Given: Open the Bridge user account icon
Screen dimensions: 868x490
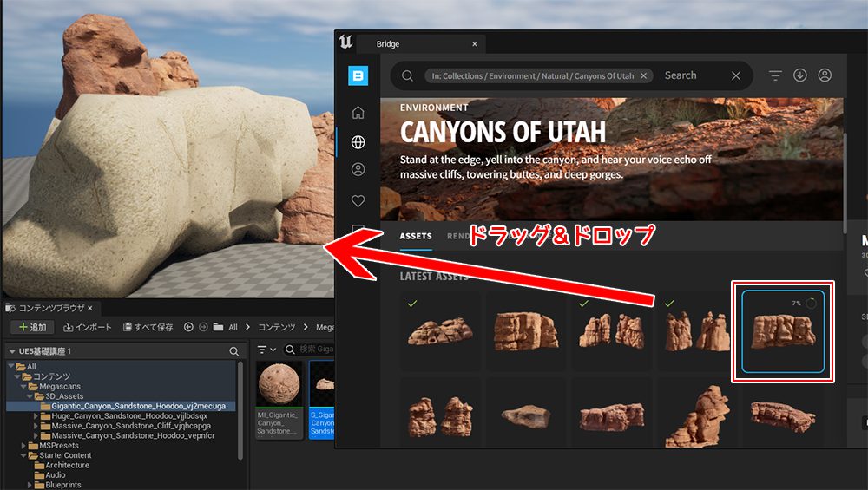Looking at the screenshot, I should click(825, 75).
